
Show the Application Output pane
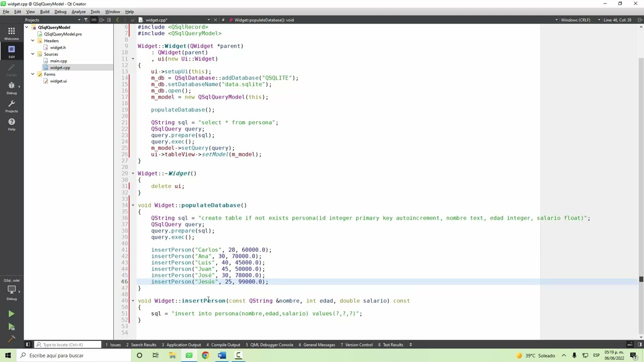pyautogui.click(x=182, y=345)
